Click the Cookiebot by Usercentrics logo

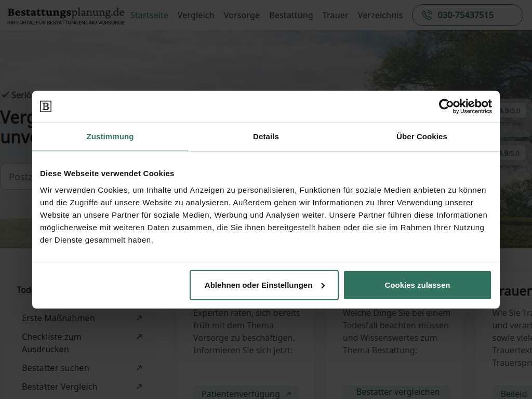point(465,106)
